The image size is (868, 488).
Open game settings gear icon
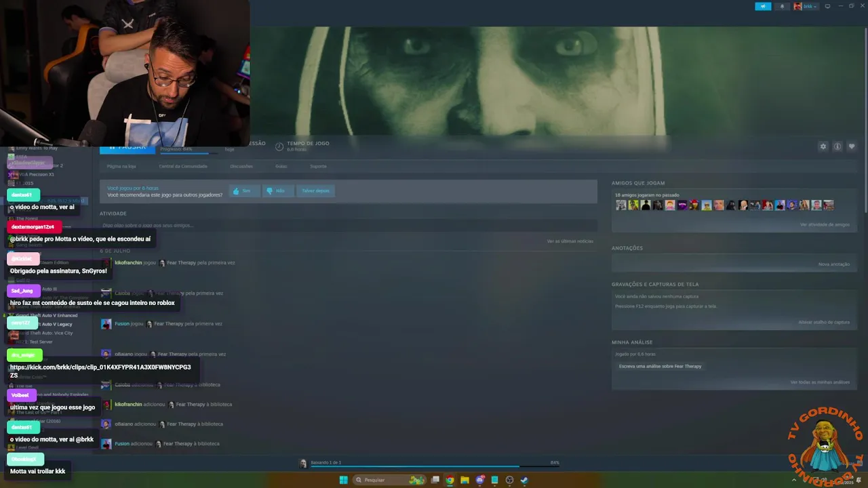click(x=823, y=146)
